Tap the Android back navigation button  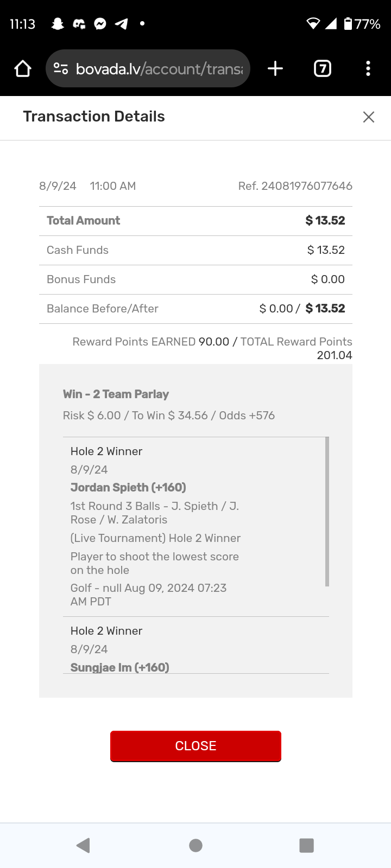pos(83,845)
